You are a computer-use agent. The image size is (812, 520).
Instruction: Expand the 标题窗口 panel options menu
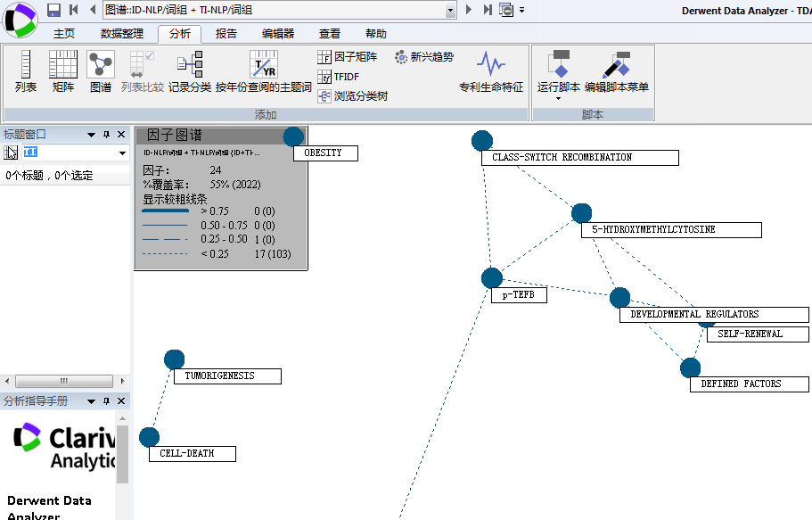92,134
